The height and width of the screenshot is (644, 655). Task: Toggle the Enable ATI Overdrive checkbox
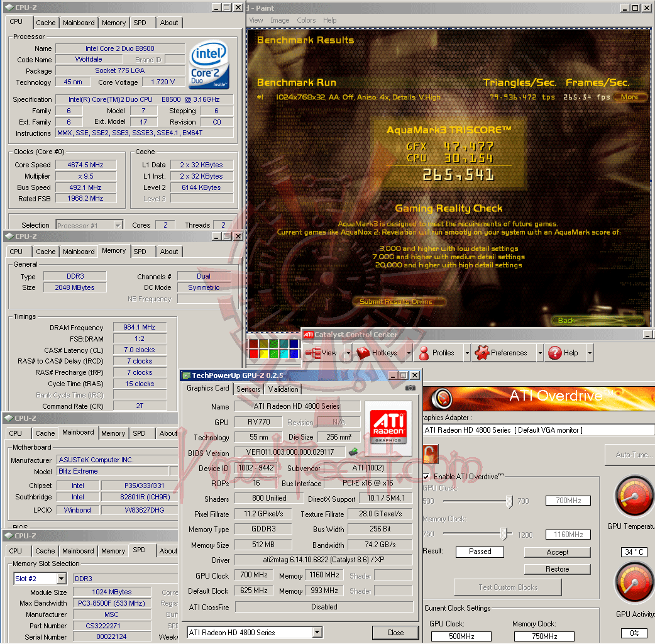click(x=426, y=477)
